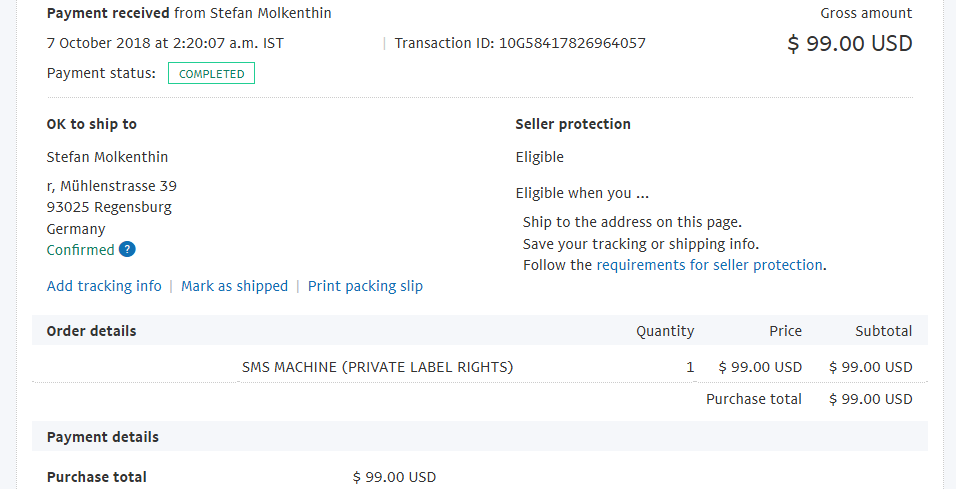Click the green Confirmed address status text

pyautogui.click(x=80, y=250)
